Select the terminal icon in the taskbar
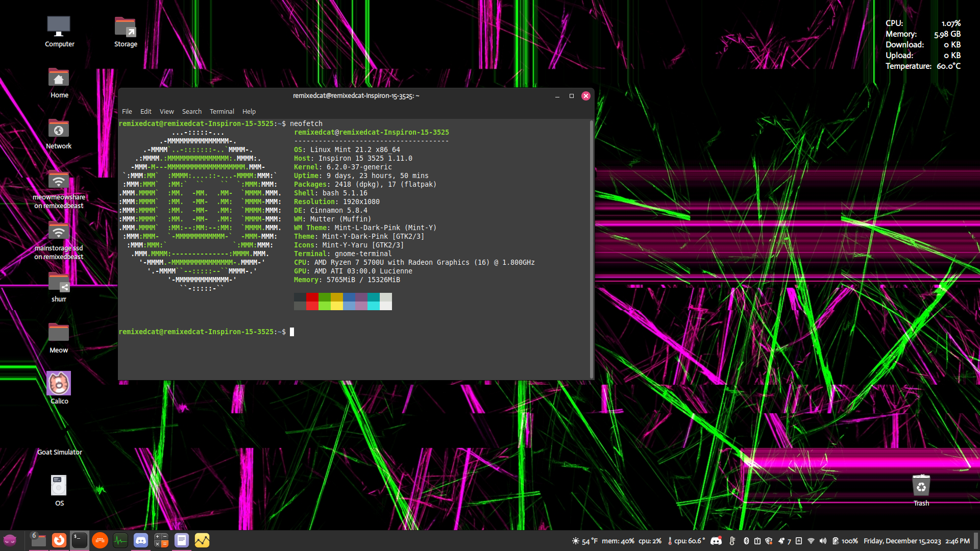This screenshot has width=980, height=551. [x=80, y=540]
